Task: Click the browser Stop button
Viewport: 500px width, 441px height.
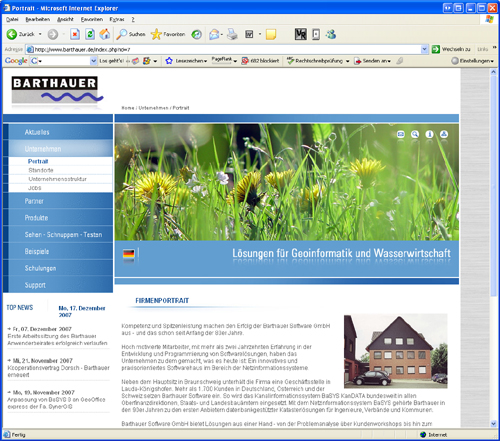Action: pyautogui.click(x=75, y=34)
